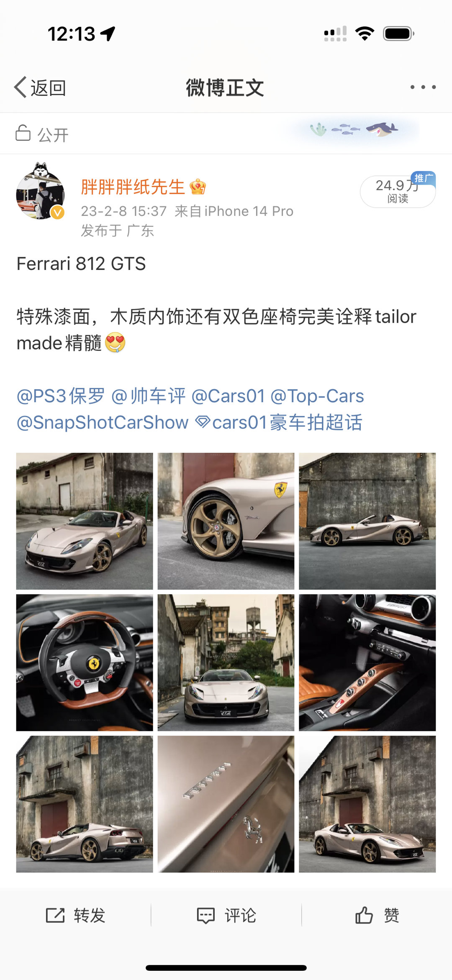The image size is (452, 980).
Task: Open the 24.9万 阅读 promote badge
Action: click(398, 191)
